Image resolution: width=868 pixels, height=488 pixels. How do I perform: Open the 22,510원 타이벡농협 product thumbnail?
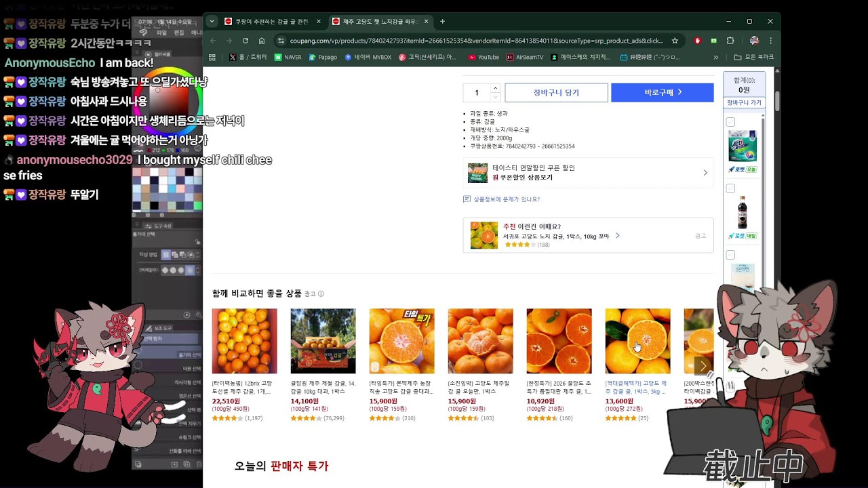click(x=244, y=341)
